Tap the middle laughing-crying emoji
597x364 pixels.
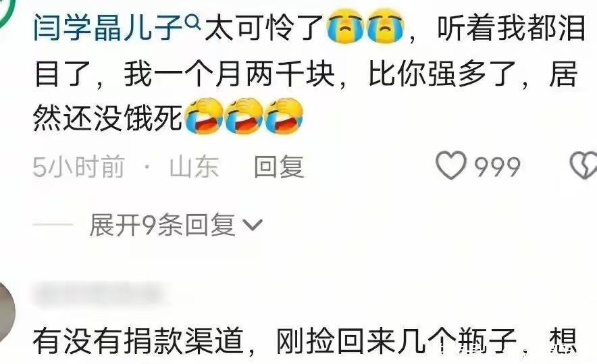(244, 116)
